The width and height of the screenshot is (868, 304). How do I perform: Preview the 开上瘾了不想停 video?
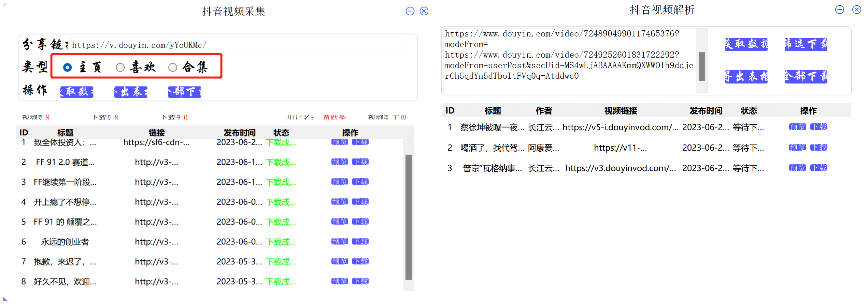coord(339,202)
